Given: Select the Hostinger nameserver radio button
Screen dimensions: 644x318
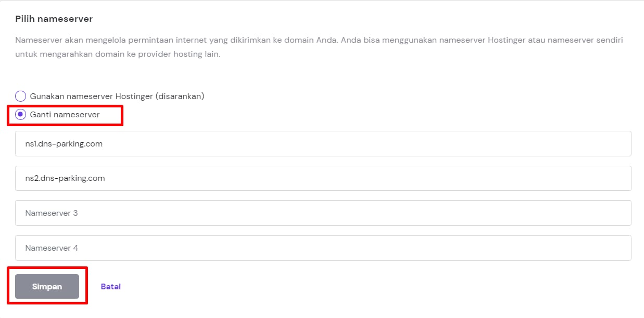Looking at the screenshot, I should tap(20, 96).
